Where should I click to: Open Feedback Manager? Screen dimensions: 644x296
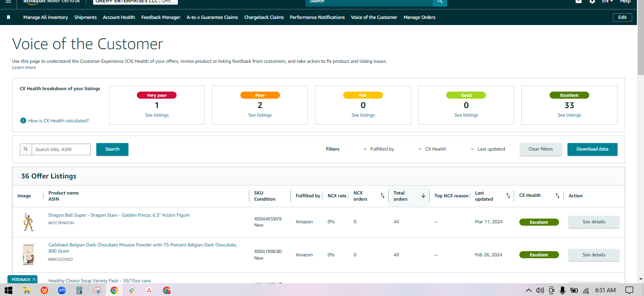pos(161,17)
